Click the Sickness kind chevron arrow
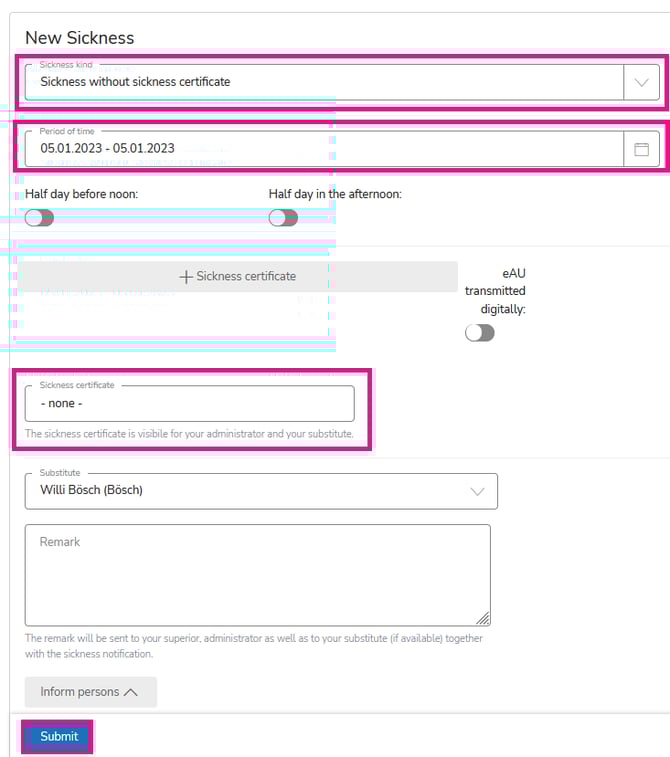Screen dimensions: 670x757 click(x=641, y=82)
